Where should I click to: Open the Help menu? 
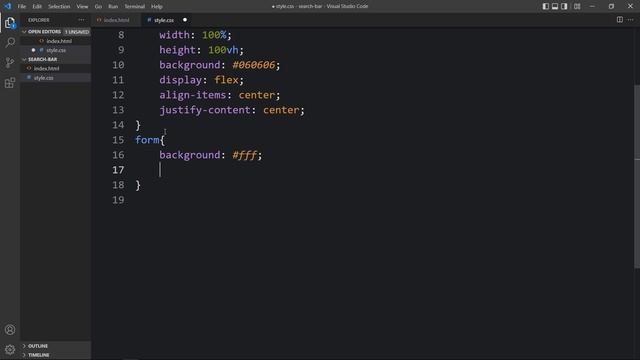click(157, 7)
